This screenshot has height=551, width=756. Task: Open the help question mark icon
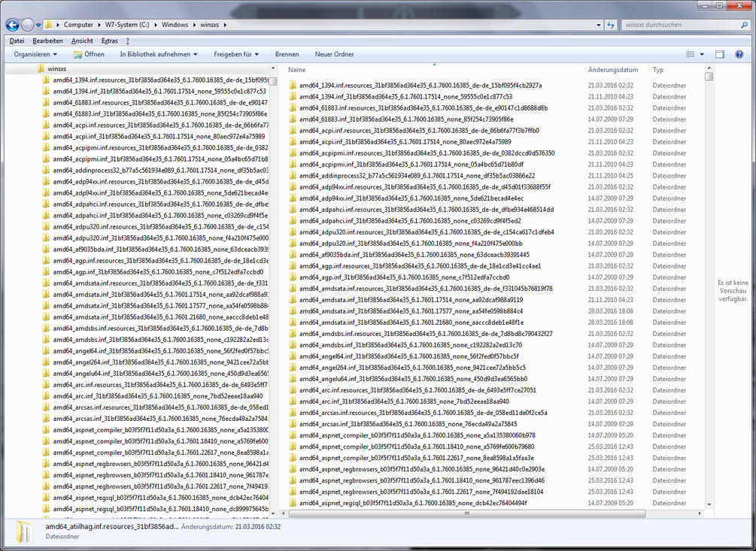tap(739, 54)
